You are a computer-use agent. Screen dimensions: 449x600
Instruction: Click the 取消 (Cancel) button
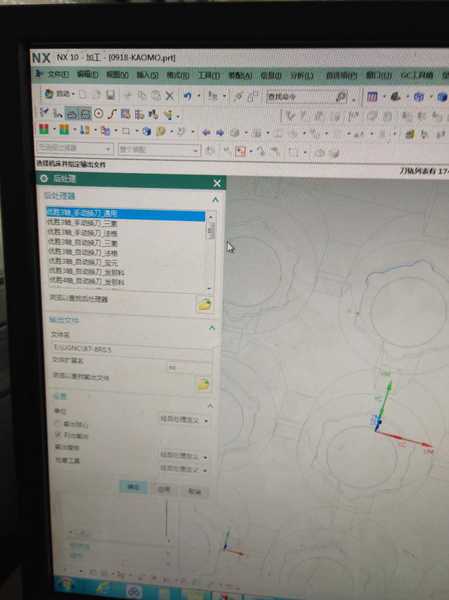coord(194,491)
